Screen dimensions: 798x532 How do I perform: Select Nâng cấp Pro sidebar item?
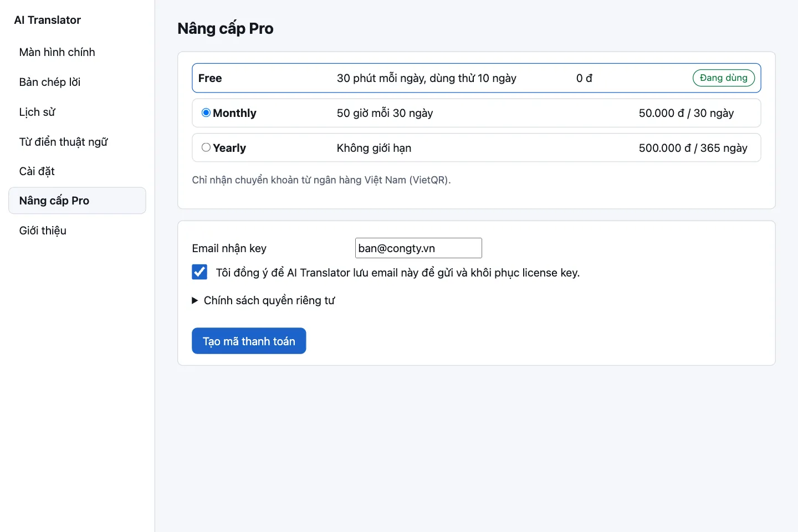[77, 201]
